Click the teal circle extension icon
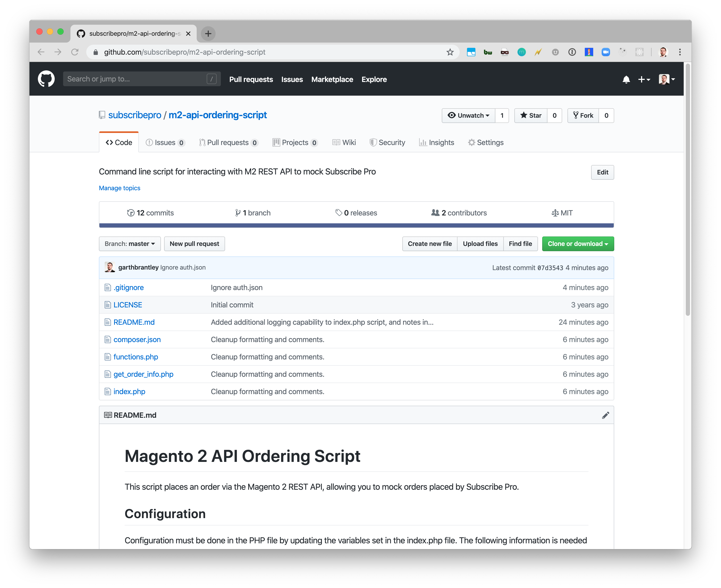 click(521, 52)
